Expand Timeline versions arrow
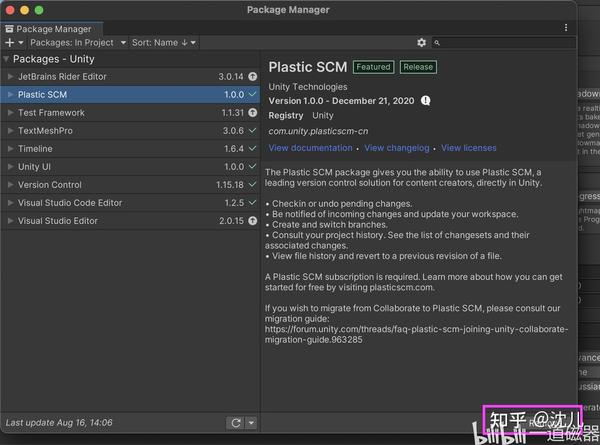 click(x=11, y=148)
